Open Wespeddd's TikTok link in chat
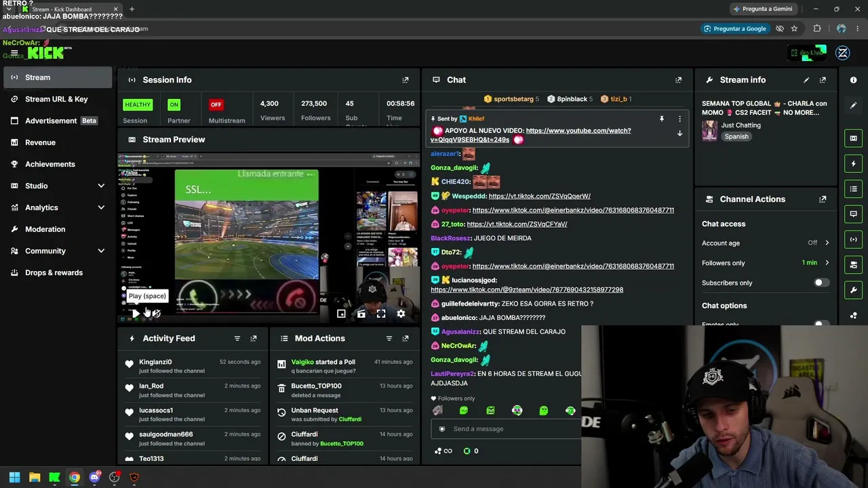 point(539,196)
